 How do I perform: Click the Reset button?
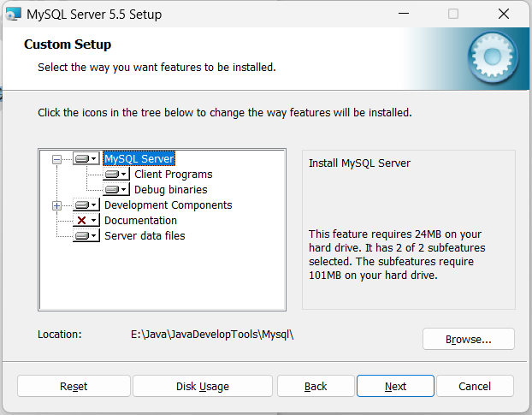74,386
